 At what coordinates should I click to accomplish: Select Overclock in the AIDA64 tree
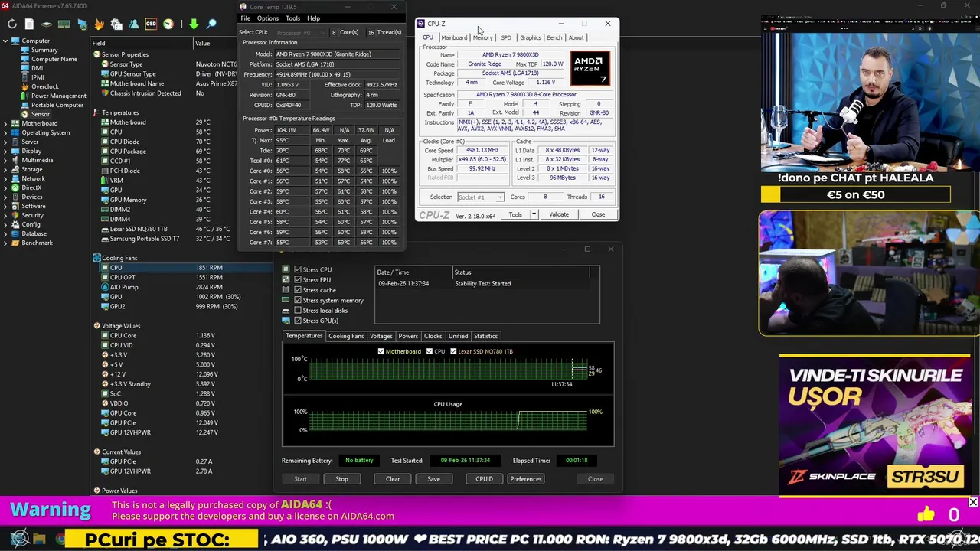click(x=45, y=86)
